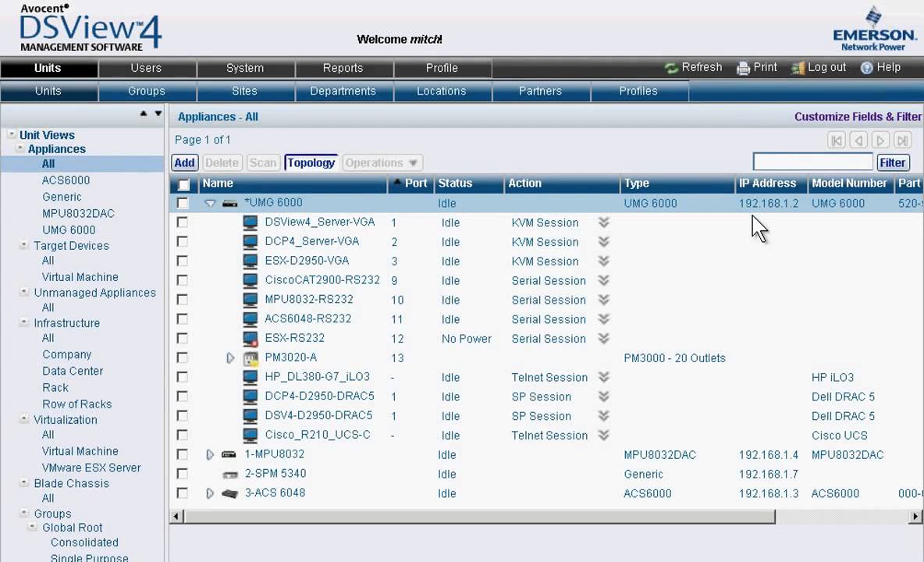Open action chevron for DSView4_Server-VGA KVM Session

click(x=603, y=222)
